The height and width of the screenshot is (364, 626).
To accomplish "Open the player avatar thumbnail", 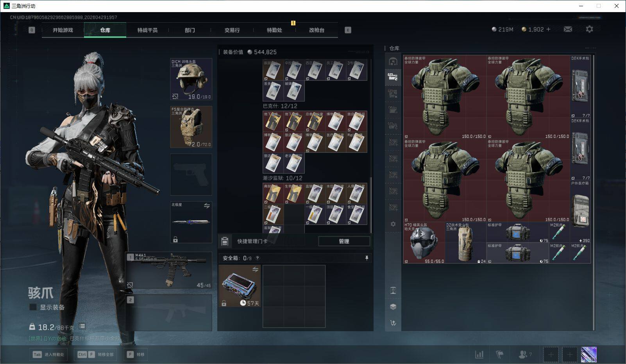I will point(589,355).
